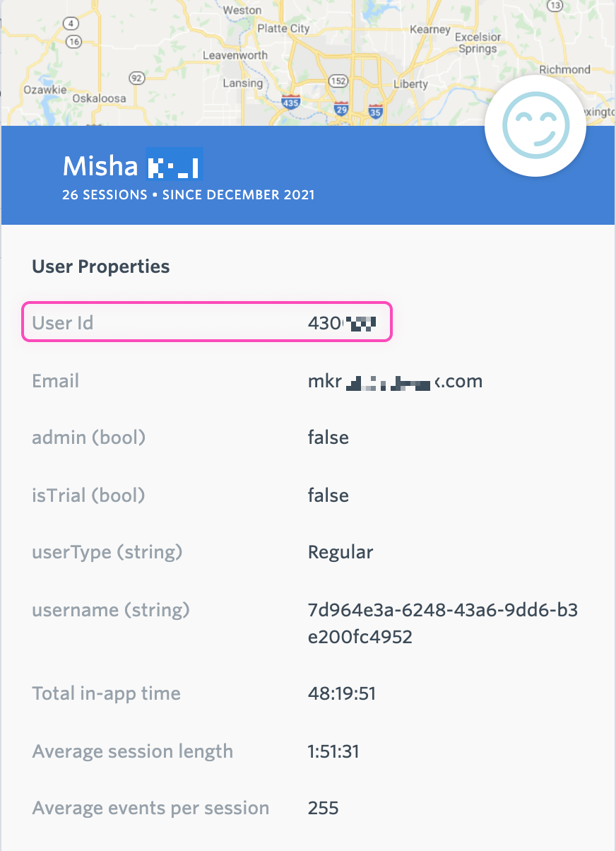Select the userType Regular value
The image size is (616, 851).
(340, 552)
